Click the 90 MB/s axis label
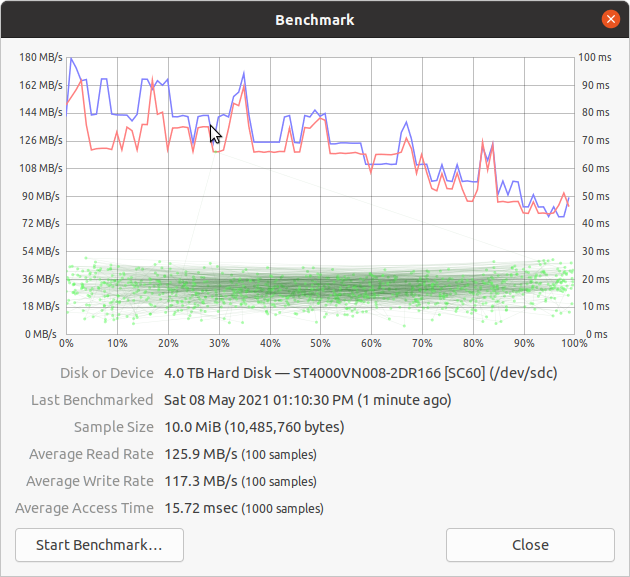The image size is (630, 577). [x=41, y=196]
